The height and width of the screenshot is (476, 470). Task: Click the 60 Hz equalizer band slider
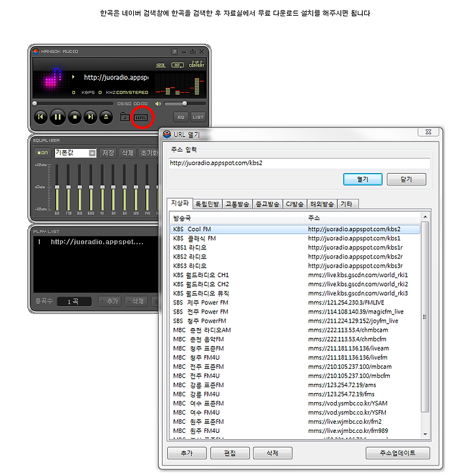point(57,187)
